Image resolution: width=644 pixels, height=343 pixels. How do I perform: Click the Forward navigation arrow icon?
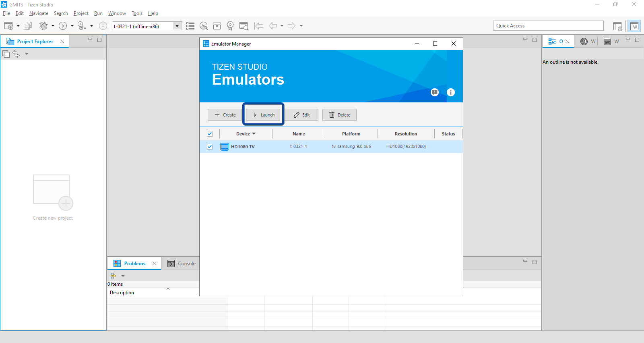[291, 26]
